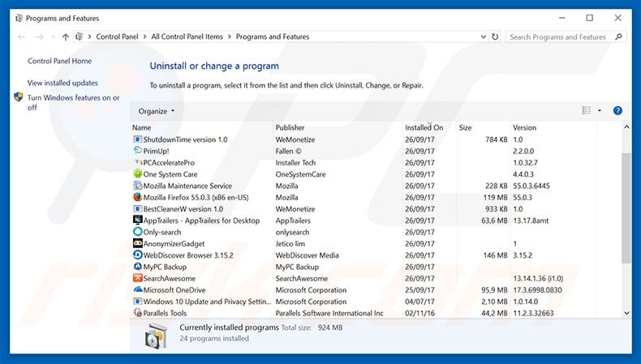
Task: Click the Windows 10 Update program icon
Action: tap(138, 302)
